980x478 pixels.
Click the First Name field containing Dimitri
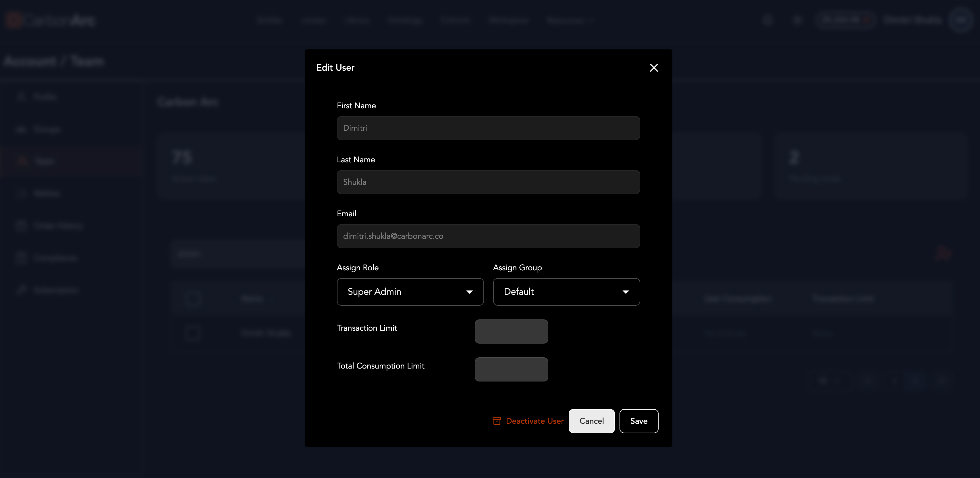click(488, 128)
